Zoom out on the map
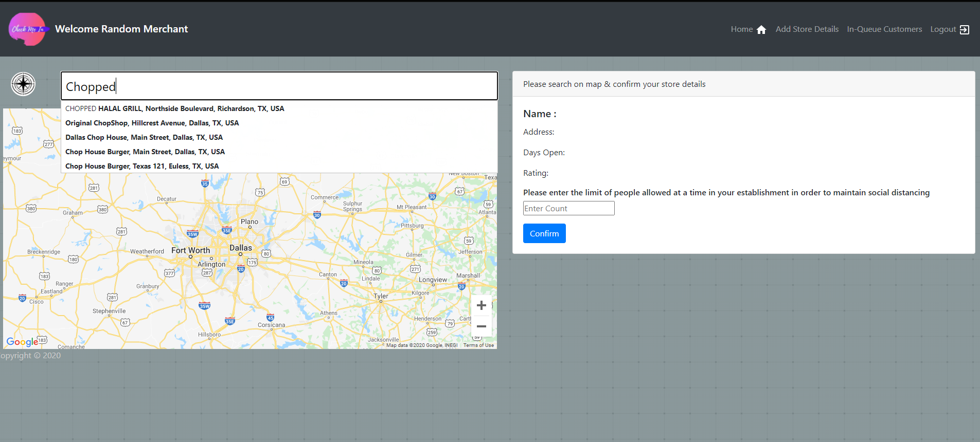Screen dimensions: 980x442 [482, 326]
